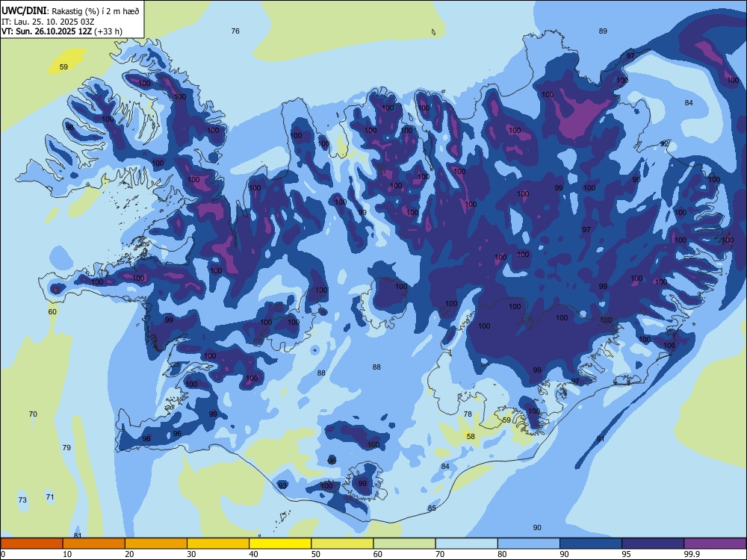Select the medium blue 90–95 legend swatch

pos(591,544)
